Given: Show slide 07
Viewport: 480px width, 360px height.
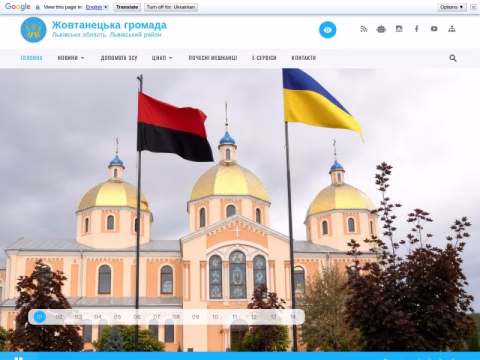Looking at the screenshot, I should (x=157, y=317).
